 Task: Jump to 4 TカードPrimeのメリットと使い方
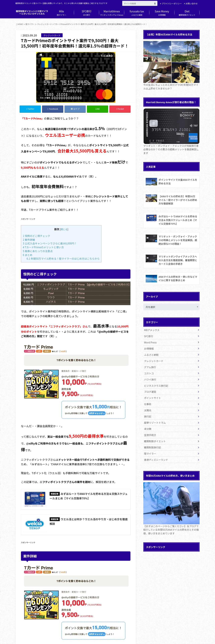point(43,247)
